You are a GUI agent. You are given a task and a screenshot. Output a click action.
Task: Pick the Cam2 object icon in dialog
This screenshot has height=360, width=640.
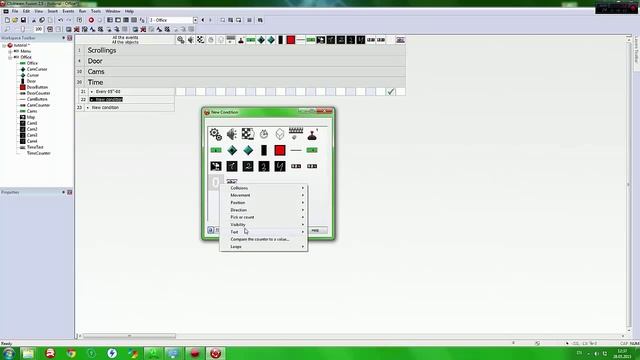pos(248,166)
